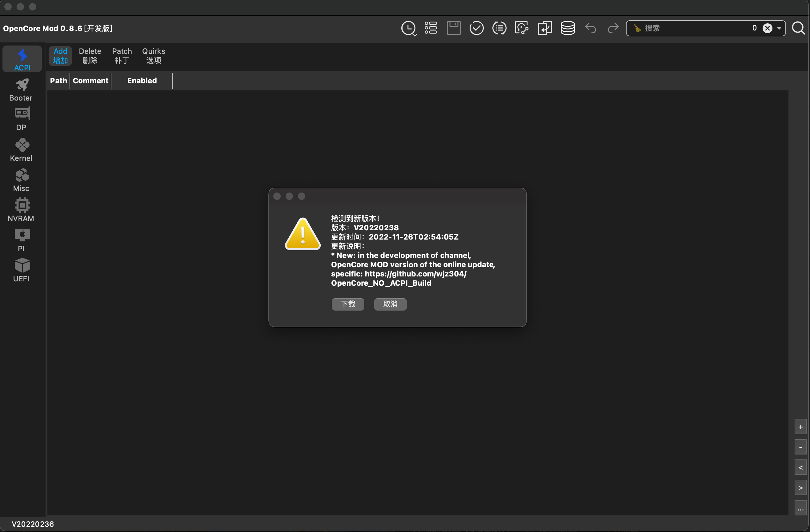
Task: Click the plus add row button
Action: coord(800,427)
